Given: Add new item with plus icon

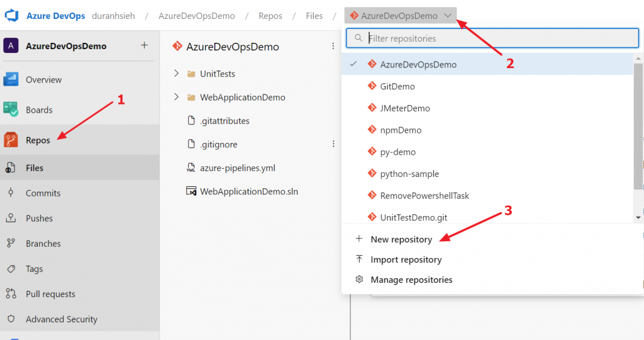Looking at the screenshot, I should point(144,45).
